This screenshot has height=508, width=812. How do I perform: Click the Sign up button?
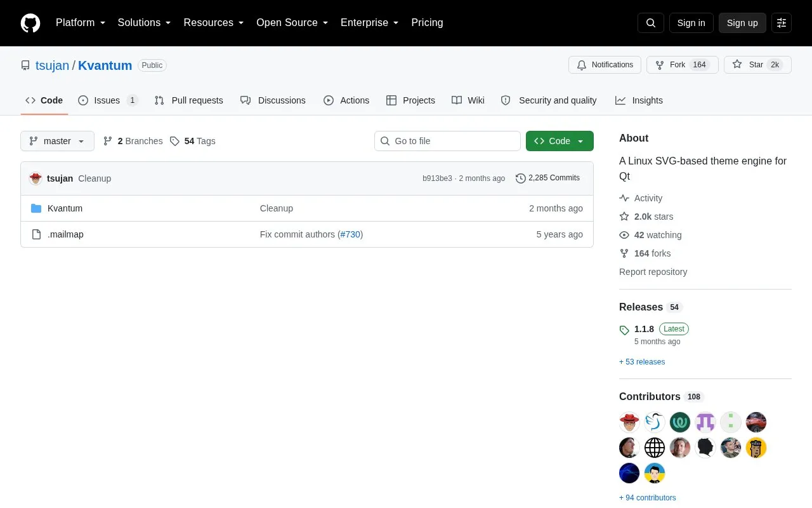pos(742,23)
